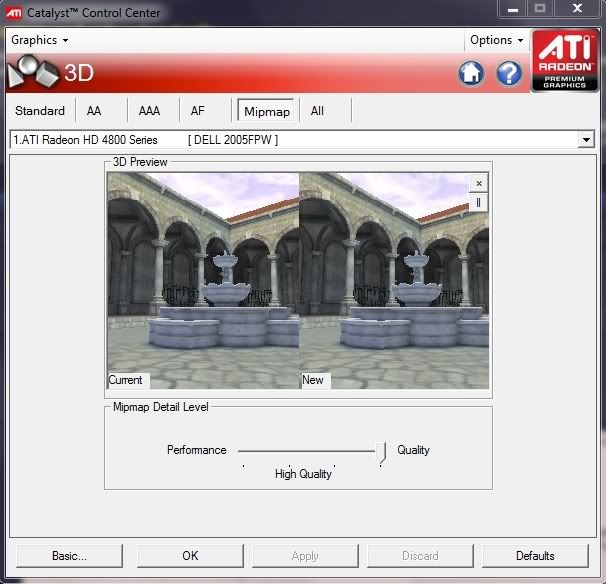Click the Basic... button
This screenshot has width=606, height=584.
click(70, 556)
